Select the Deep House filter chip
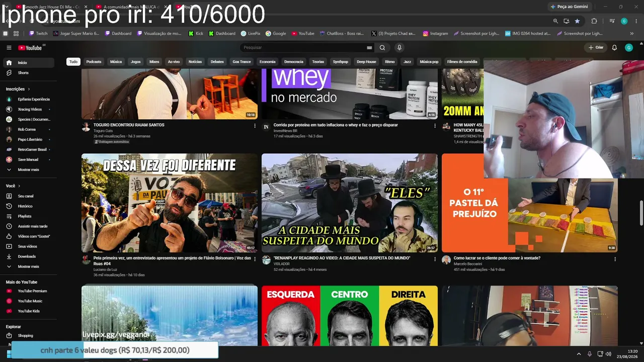Image resolution: width=644 pixels, height=362 pixels. (366, 62)
